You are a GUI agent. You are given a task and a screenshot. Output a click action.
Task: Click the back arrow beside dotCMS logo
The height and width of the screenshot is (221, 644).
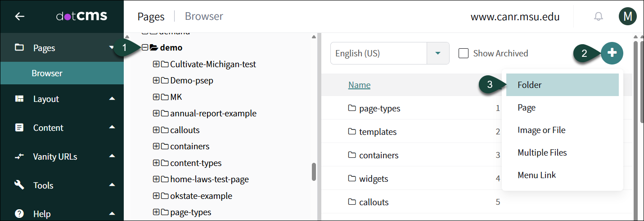[19, 17]
